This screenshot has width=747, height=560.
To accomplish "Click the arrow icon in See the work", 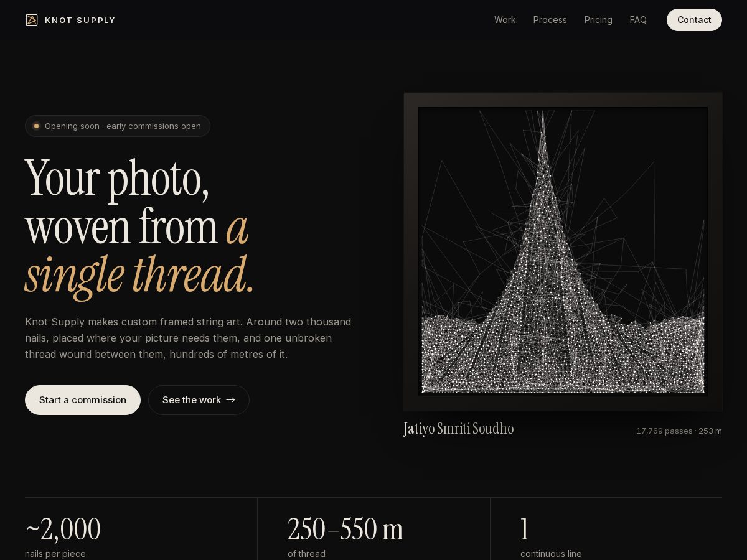I will click(x=230, y=399).
